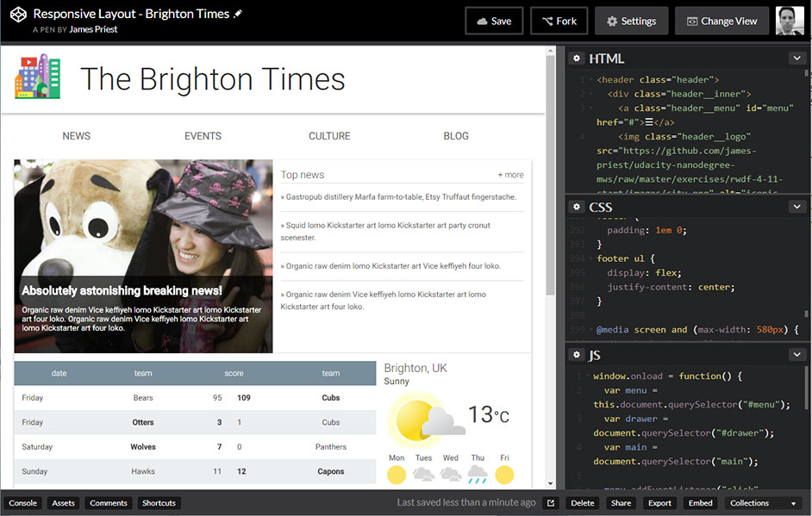Collapse the JS editor panel chevron
Screen dimensions: 812x516
click(x=797, y=354)
